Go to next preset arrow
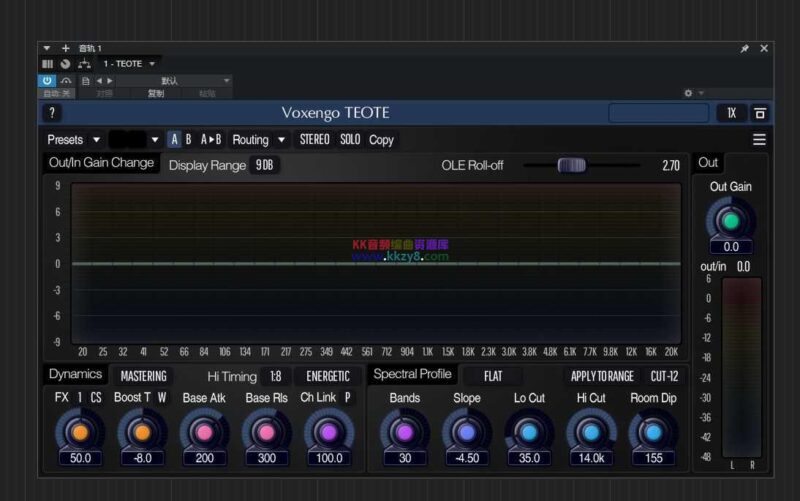Image resolution: width=800 pixels, height=501 pixels. [x=110, y=81]
